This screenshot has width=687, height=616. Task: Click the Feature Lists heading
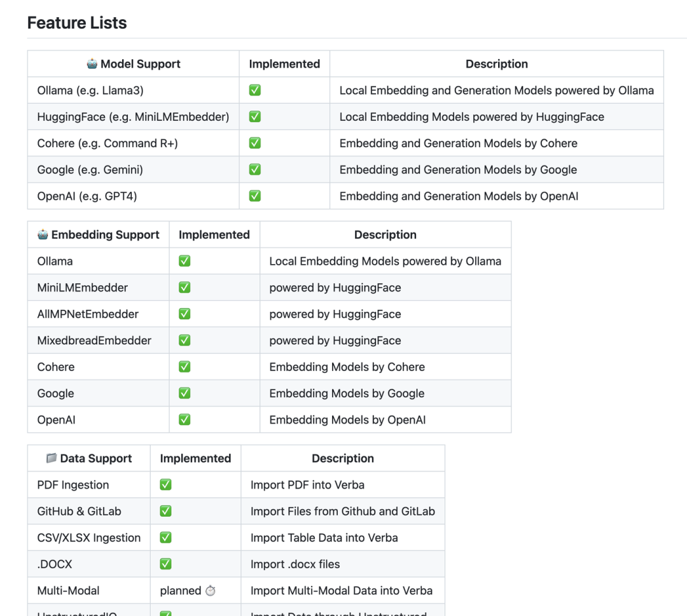pos(77,23)
